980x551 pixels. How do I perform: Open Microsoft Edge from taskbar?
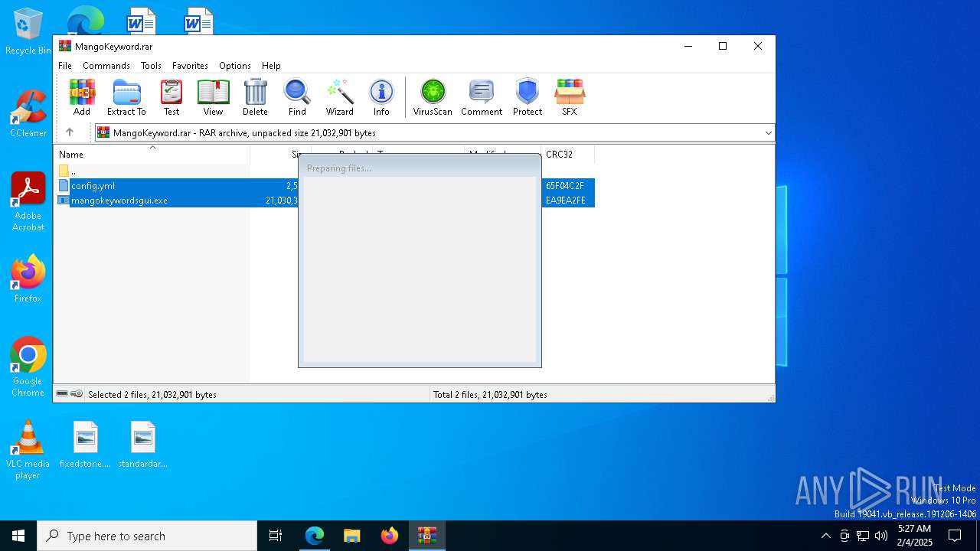315,536
